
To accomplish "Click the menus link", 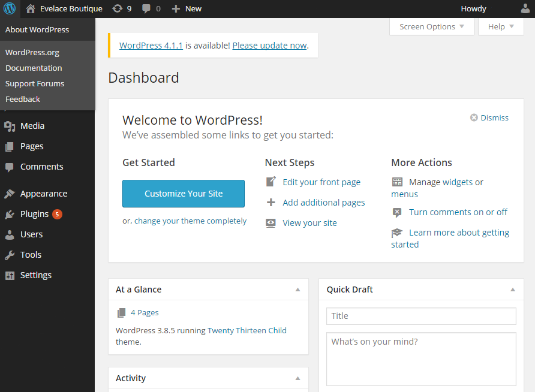I will click(x=404, y=194).
